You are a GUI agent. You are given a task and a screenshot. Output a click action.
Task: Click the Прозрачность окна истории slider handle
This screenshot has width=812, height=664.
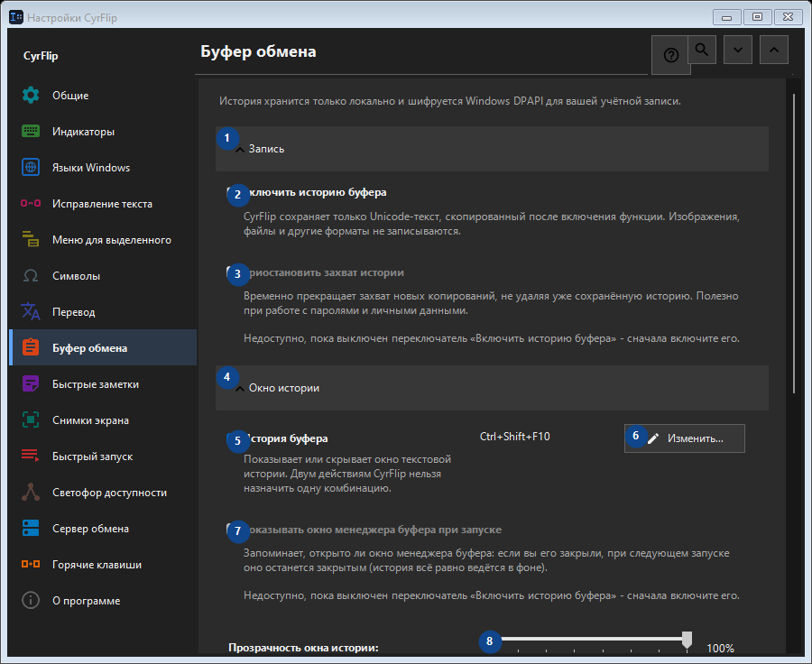pyautogui.click(x=687, y=640)
